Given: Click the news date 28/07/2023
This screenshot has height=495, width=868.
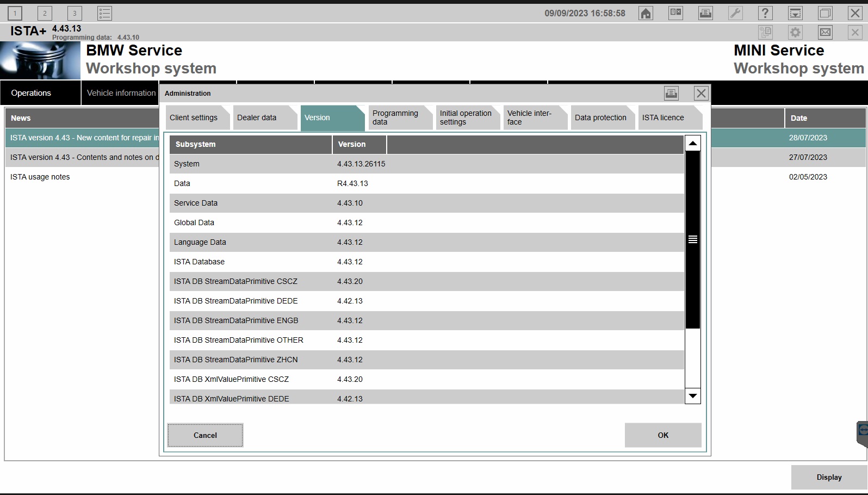Looking at the screenshot, I should pyautogui.click(x=808, y=138).
